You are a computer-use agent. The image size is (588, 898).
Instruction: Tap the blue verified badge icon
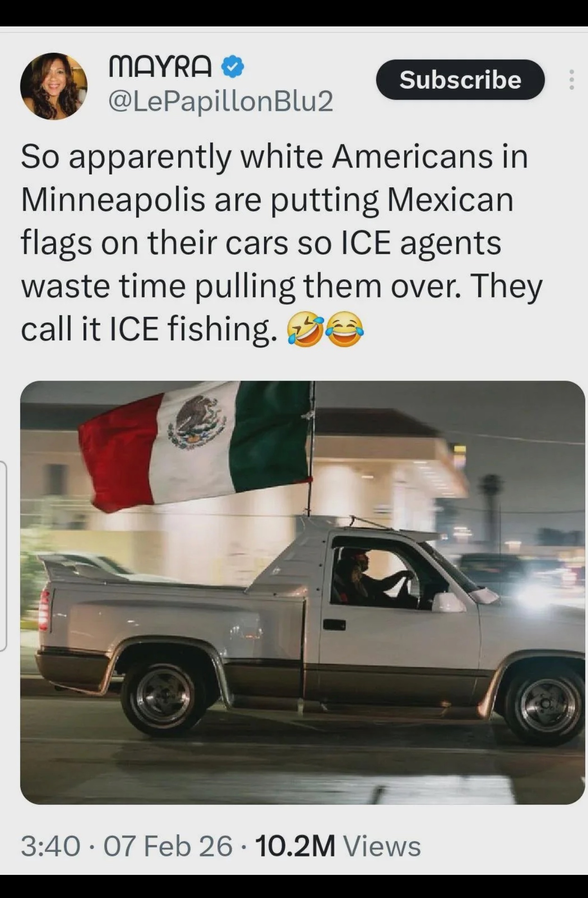pyautogui.click(x=233, y=67)
